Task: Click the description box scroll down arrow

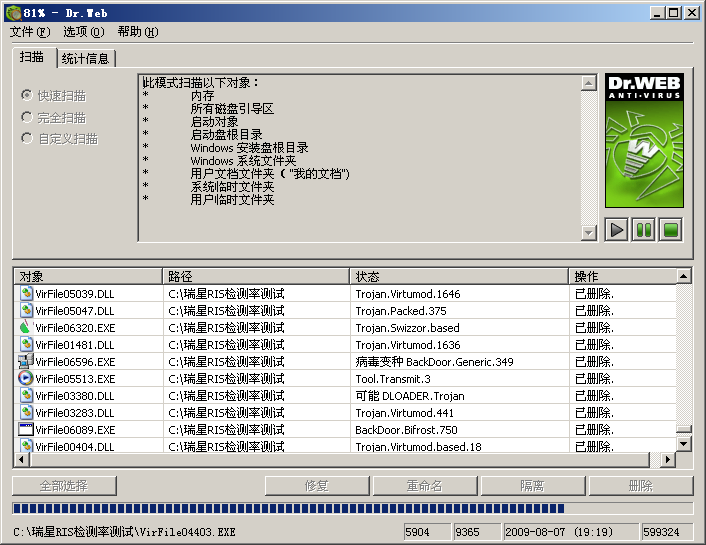Action: pos(589,233)
